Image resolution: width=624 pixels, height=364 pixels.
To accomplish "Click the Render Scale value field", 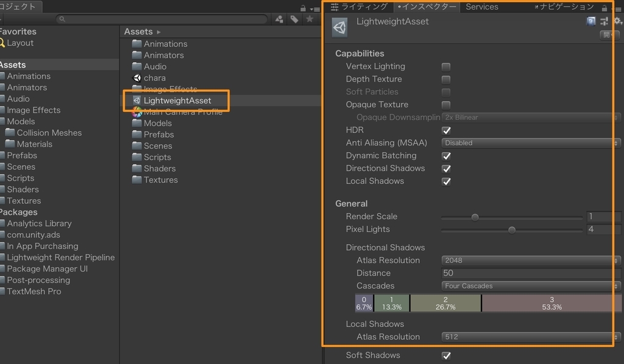I will click(604, 216).
